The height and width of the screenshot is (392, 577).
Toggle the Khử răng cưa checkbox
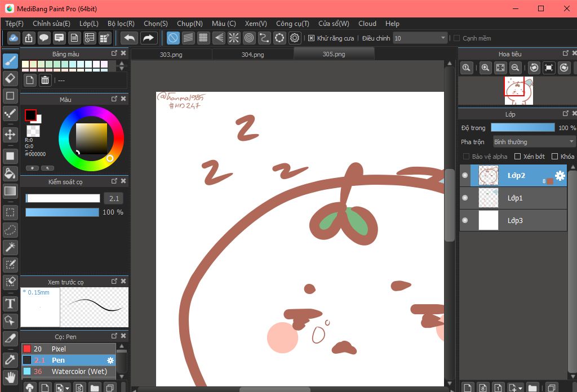[x=311, y=38]
